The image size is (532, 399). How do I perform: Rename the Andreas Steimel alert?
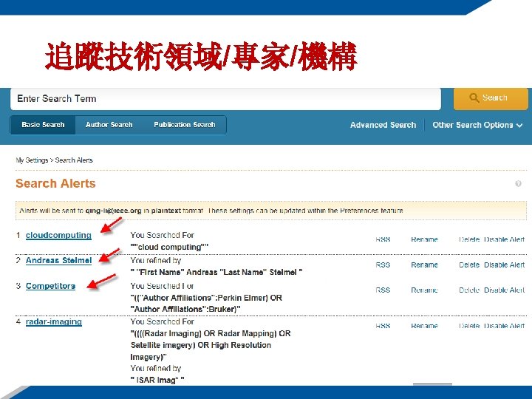424,265
